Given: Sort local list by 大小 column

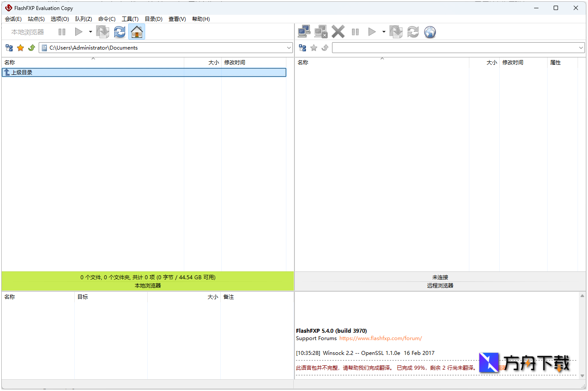Looking at the screenshot, I should (203, 63).
